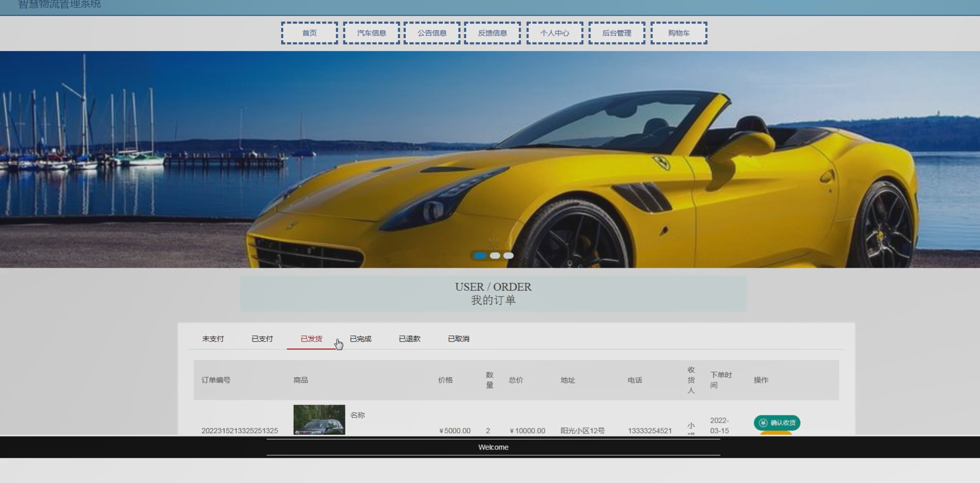
Task: Click the yen icon on 确认收货 button
Action: (x=763, y=423)
